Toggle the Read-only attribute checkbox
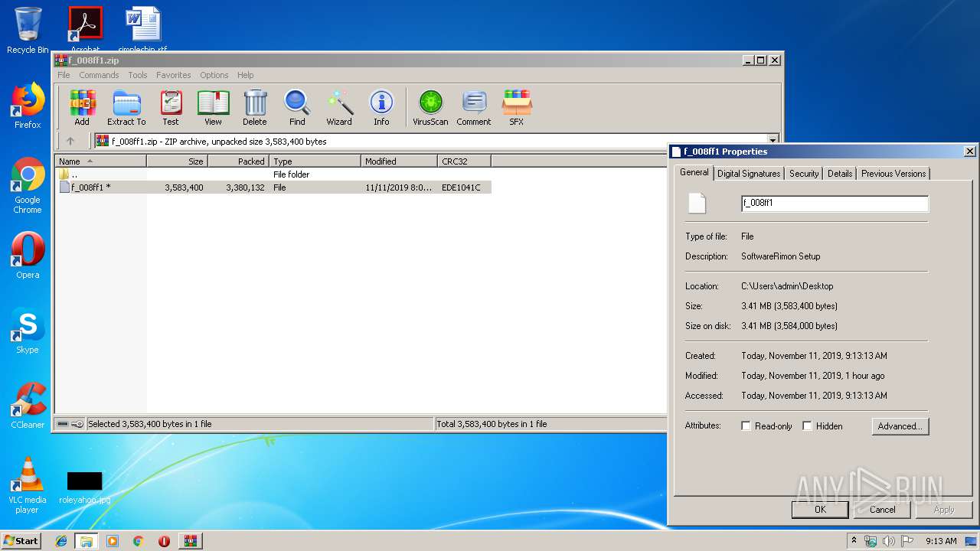Viewport: 980px width, 551px height. click(746, 426)
